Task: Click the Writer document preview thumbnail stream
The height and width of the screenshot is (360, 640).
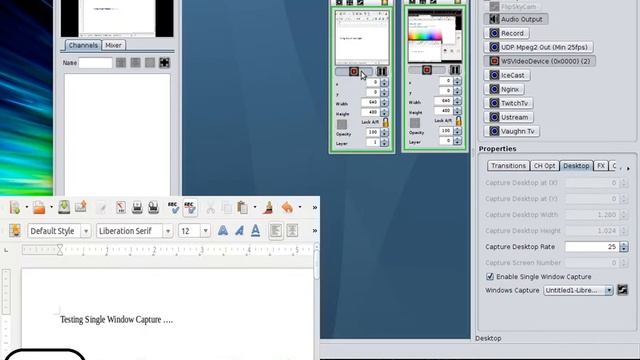Action: coord(362,38)
